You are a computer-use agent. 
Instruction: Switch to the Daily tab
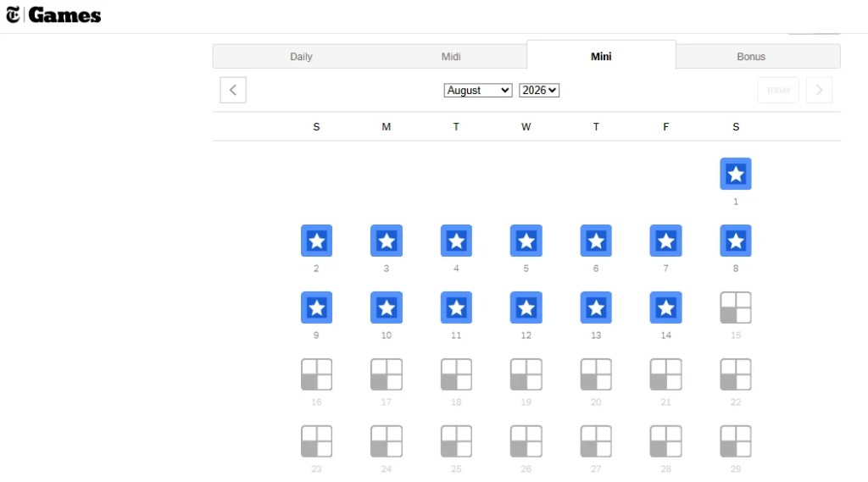[x=301, y=57]
